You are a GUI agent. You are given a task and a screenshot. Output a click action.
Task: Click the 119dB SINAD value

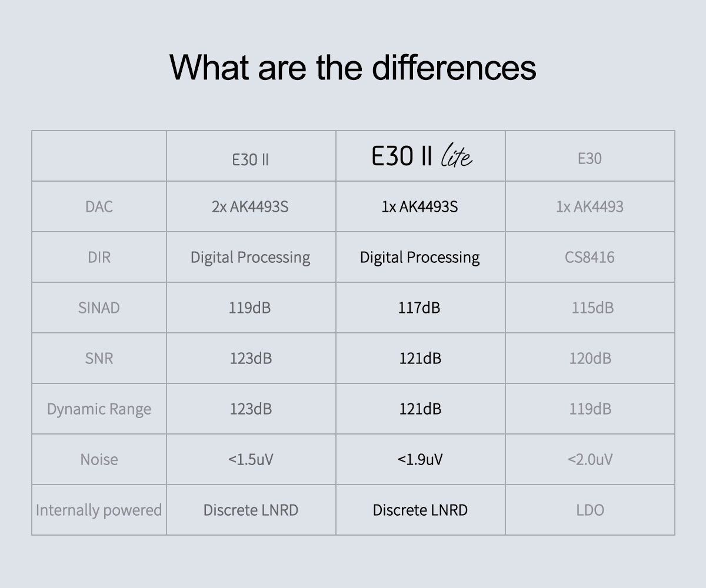tap(250, 308)
